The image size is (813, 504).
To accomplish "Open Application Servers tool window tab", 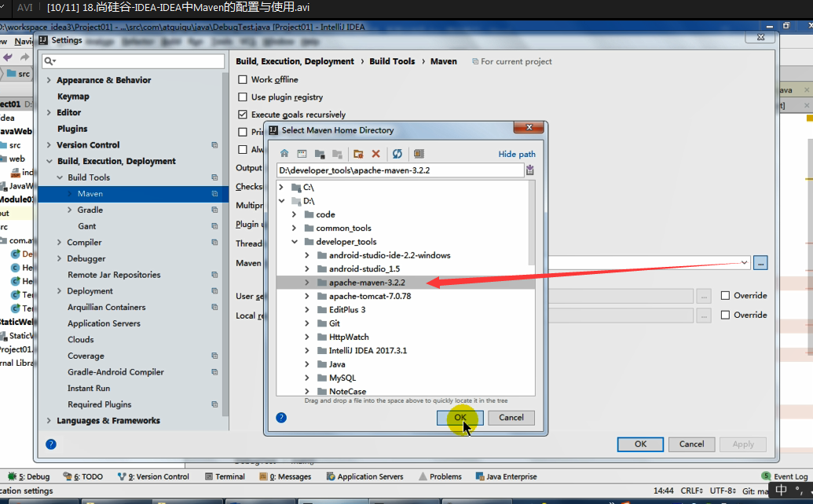I will (x=364, y=477).
